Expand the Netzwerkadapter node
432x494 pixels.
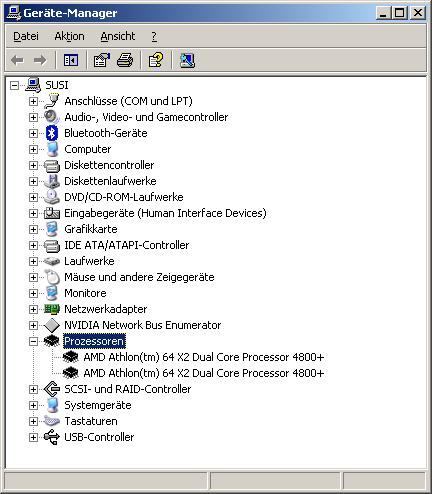tap(33, 309)
